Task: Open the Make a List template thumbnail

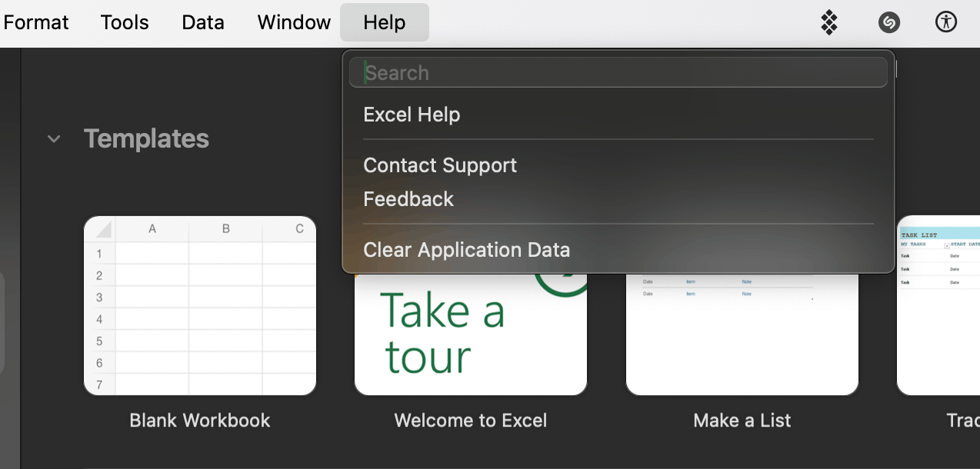Action: [742, 333]
